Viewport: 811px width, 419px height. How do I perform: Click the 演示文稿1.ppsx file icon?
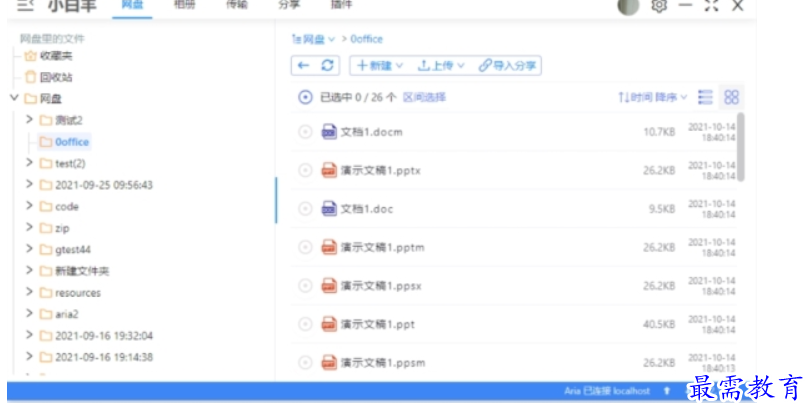tap(329, 286)
